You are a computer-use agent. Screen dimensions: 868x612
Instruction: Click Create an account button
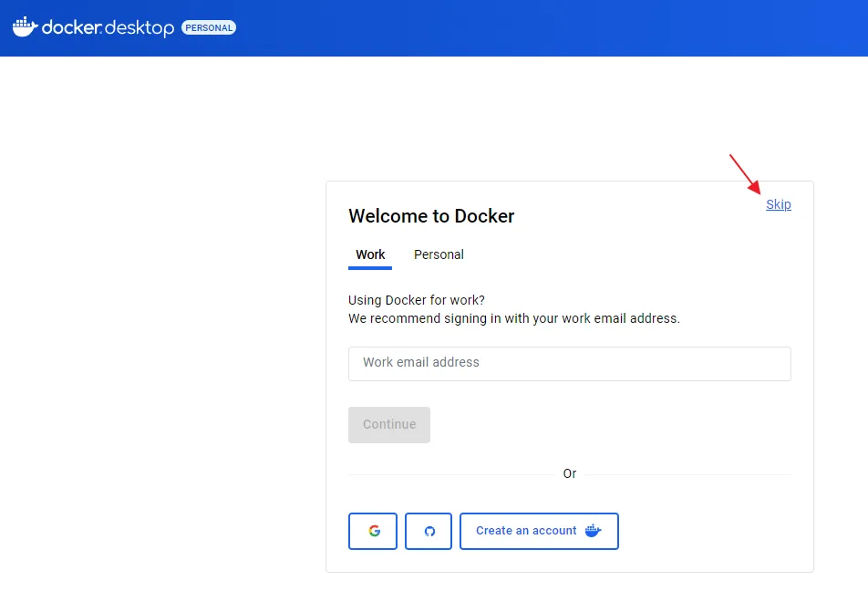tap(539, 531)
